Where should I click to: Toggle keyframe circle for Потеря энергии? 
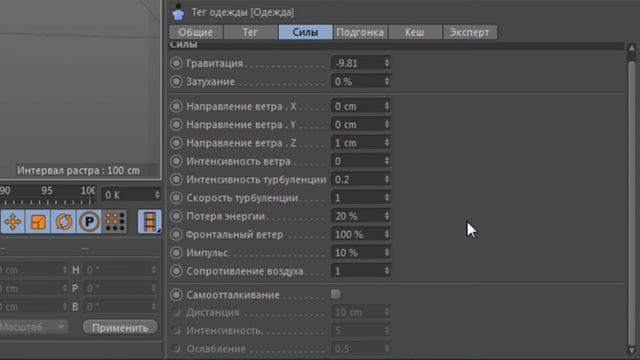tap(176, 216)
